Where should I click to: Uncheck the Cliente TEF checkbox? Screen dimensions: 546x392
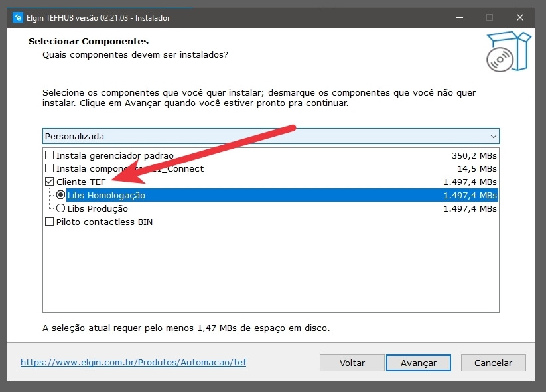[50, 182]
